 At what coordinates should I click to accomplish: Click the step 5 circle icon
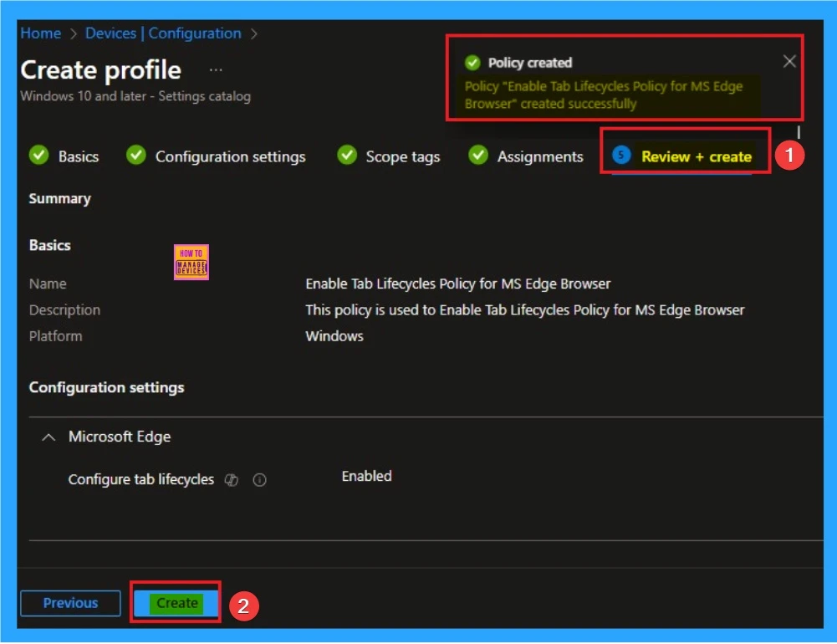[x=621, y=155]
